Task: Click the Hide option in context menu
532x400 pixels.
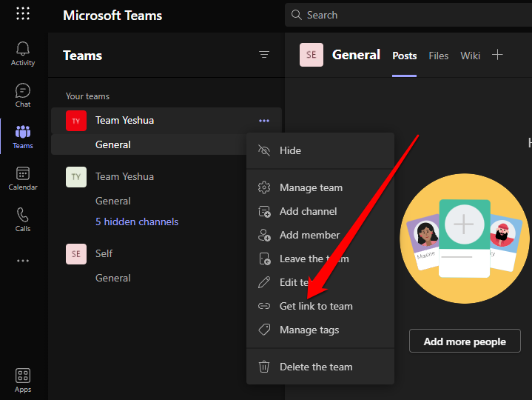Action: click(290, 150)
